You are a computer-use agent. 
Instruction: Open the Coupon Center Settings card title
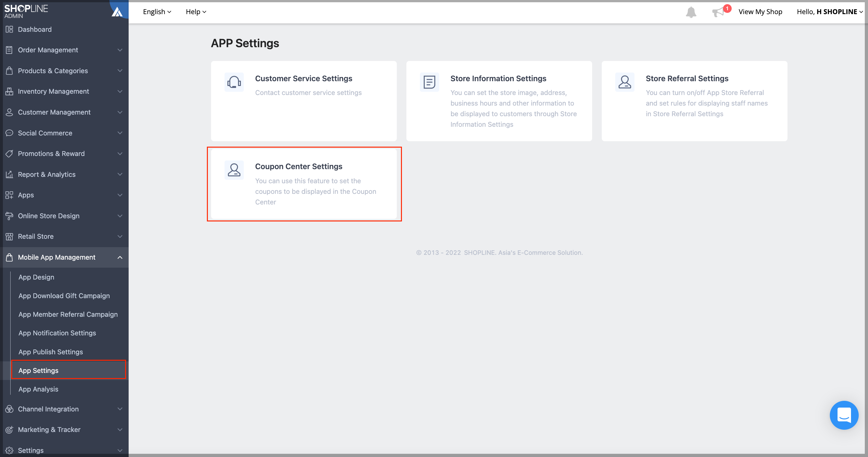[299, 167]
